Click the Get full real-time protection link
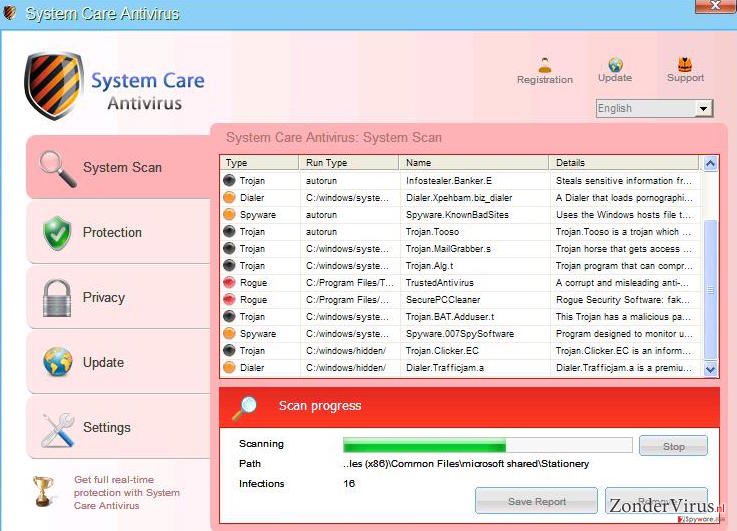This screenshot has width=737, height=531. coord(126,492)
